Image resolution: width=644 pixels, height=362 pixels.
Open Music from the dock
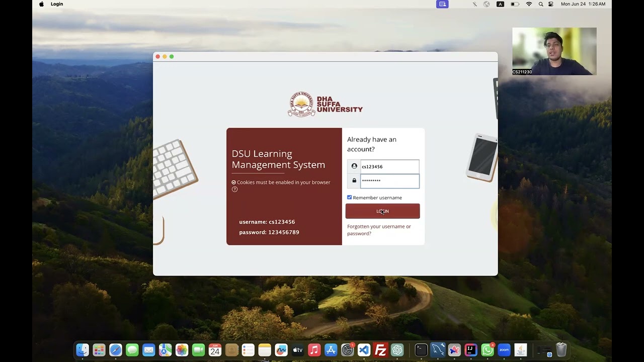(314, 350)
